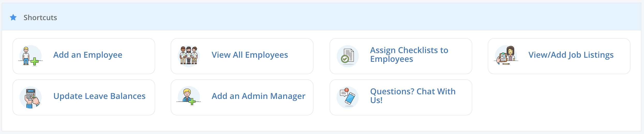Open the Update Leave Balances link

pyautogui.click(x=99, y=96)
